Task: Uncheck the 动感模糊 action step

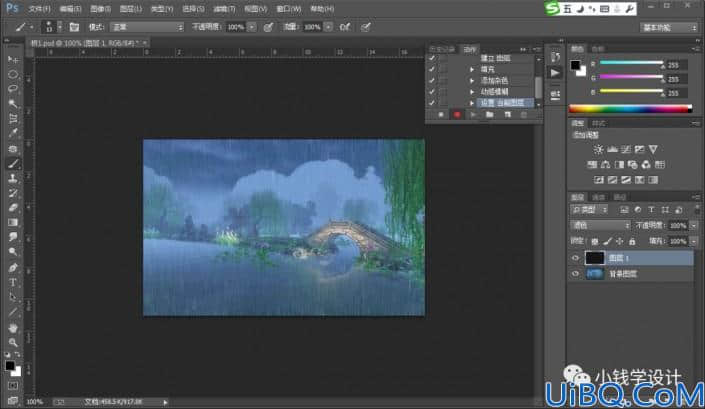Action: coord(432,92)
